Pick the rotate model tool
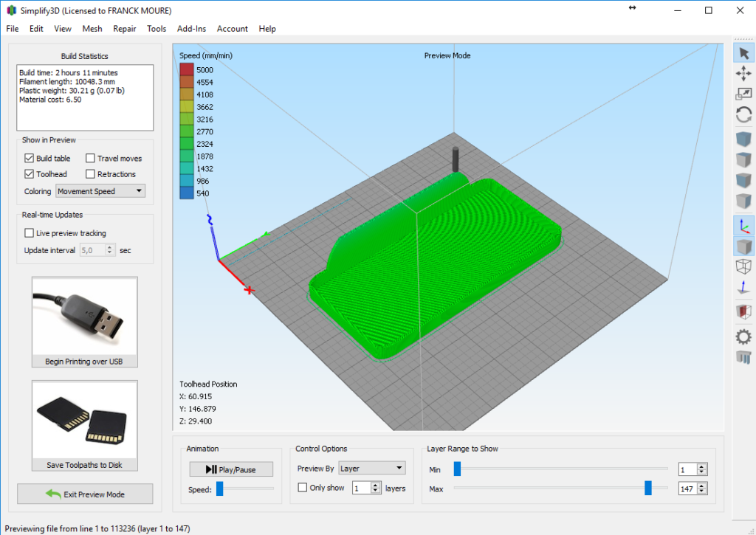756x535 pixels. pos(744,114)
